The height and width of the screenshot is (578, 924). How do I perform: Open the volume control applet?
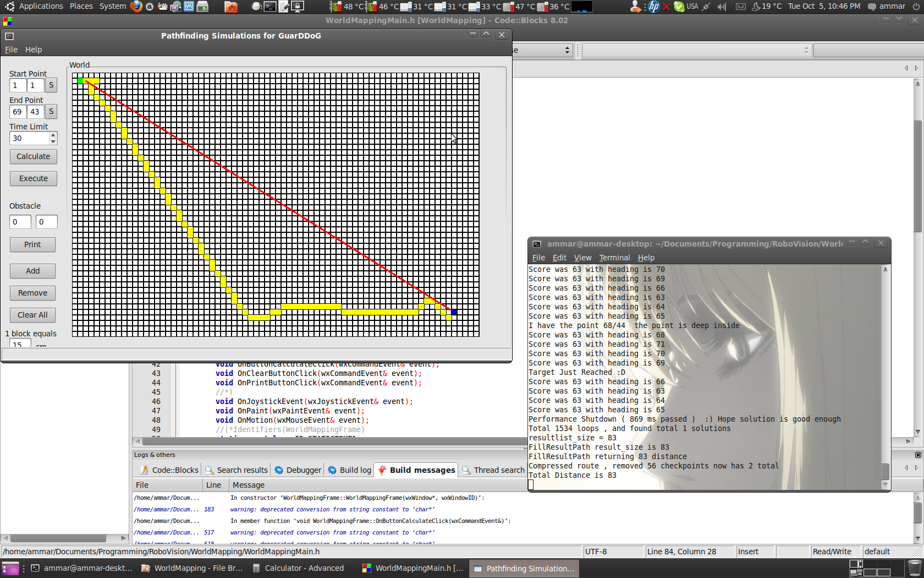point(722,7)
